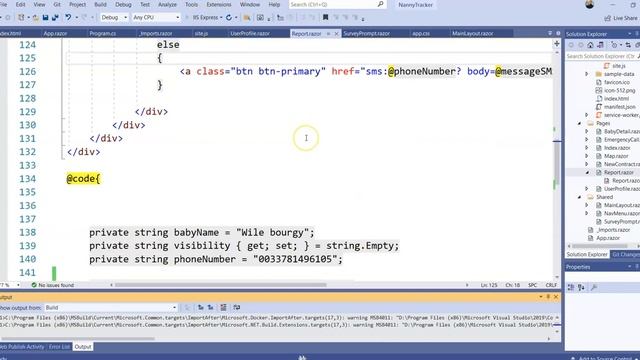Click Go to Next Message icon in Output
Screen dimensions: 640x360
pos(211,307)
